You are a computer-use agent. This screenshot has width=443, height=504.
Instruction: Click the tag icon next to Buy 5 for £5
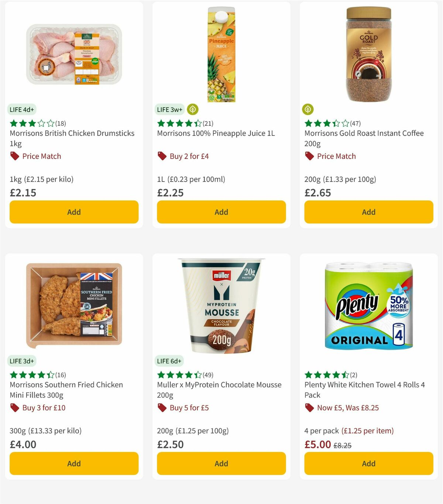point(161,408)
